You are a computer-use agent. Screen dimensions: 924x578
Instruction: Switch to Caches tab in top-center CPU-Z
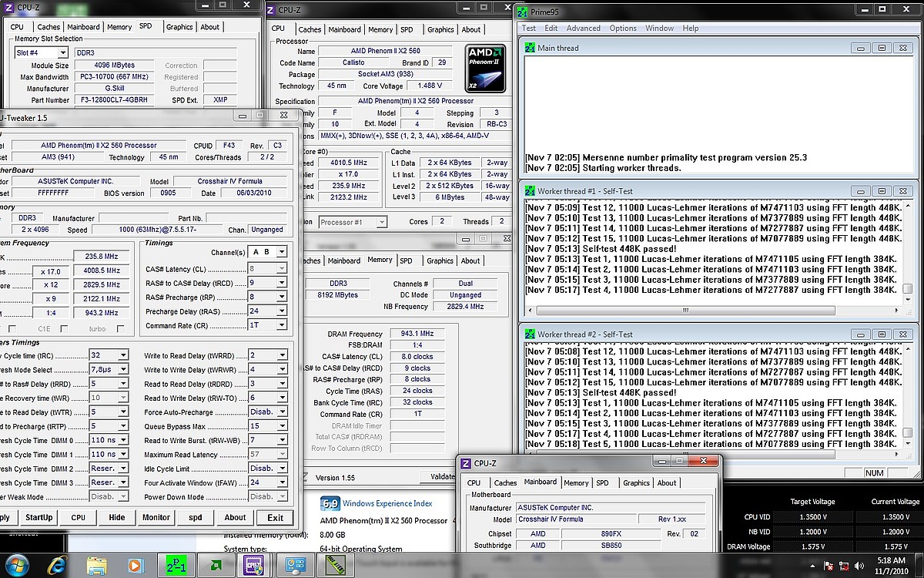tap(310, 29)
